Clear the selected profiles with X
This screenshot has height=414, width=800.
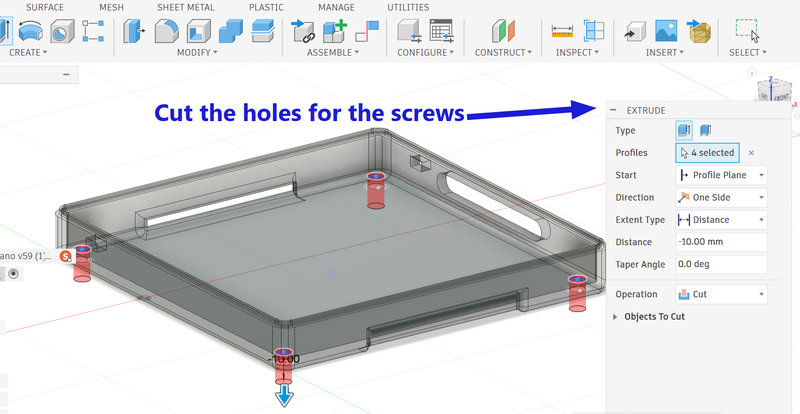pyautogui.click(x=751, y=153)
